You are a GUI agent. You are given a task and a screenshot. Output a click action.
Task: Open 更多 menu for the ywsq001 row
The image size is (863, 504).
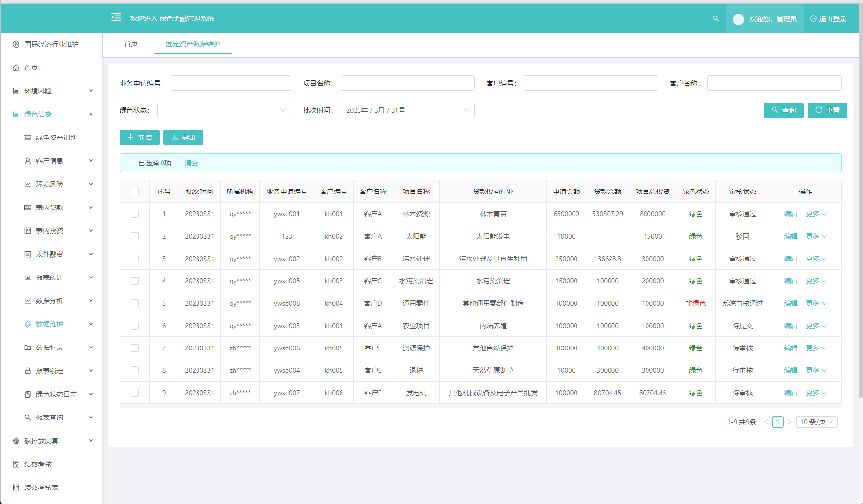click(x=816, y=214)
